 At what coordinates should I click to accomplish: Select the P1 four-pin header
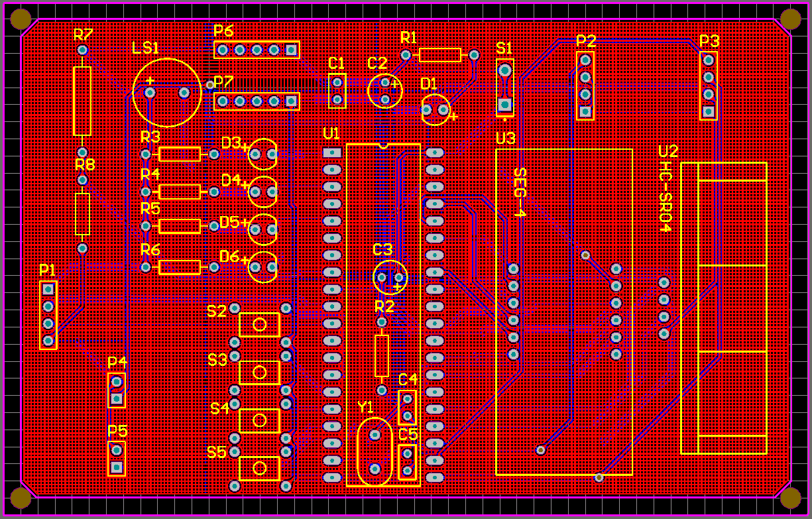click(48, 315)
